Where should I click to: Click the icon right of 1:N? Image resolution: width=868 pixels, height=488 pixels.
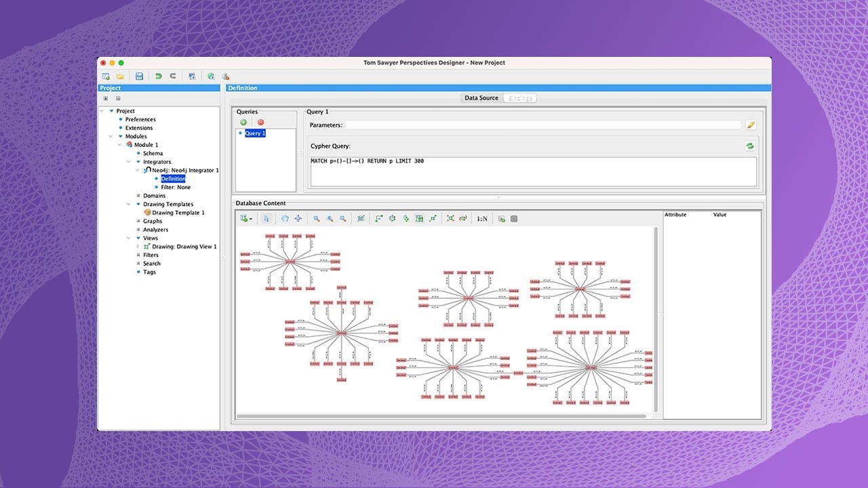501,218
